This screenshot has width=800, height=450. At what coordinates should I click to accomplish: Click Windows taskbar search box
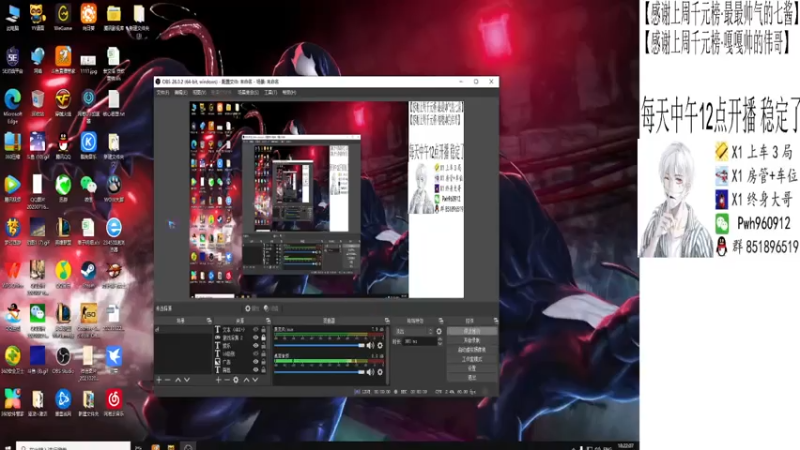point(73,446)
